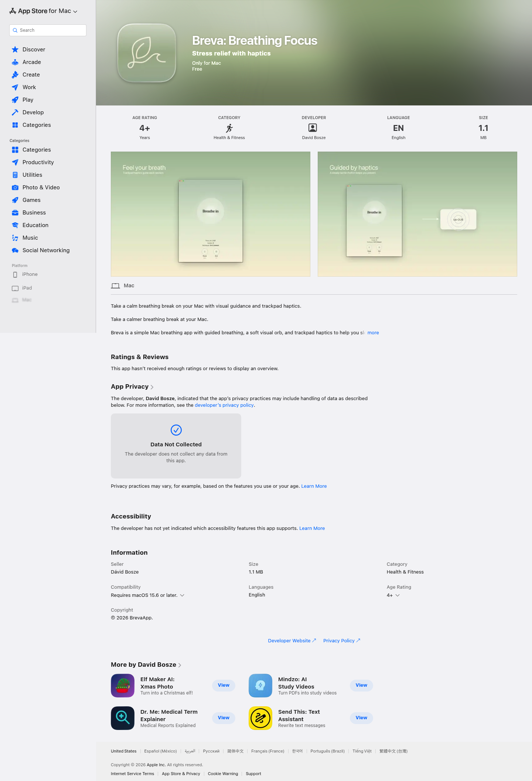The height and width of the screenshot is (781, 532).
Task: Click the Dr. Me Medical Term Explainer icon
Action: click(123, 718)
